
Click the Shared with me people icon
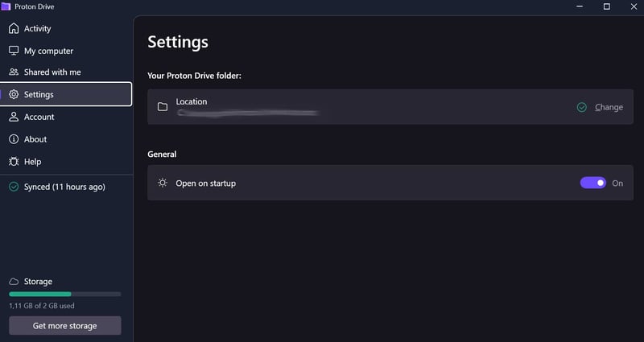(14, 72)
